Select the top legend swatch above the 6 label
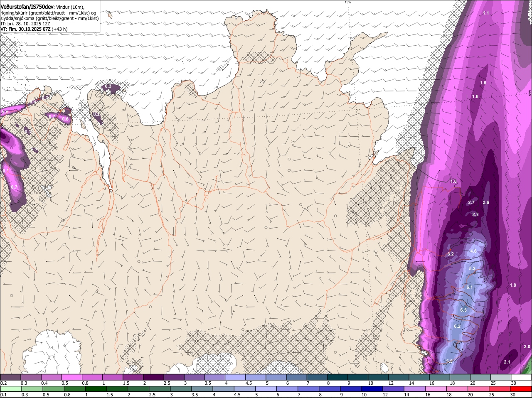This screenshot has width=532, height=398. click(x=296, y=377)
